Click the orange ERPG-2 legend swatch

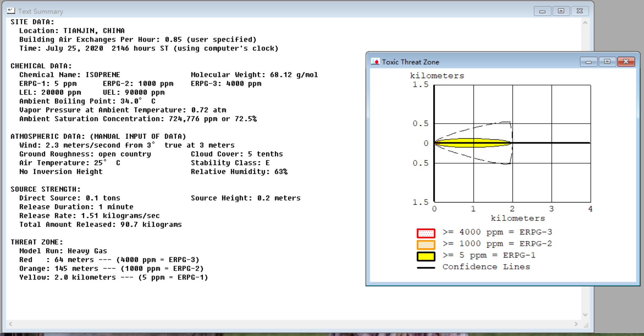(x=426, y=245)
